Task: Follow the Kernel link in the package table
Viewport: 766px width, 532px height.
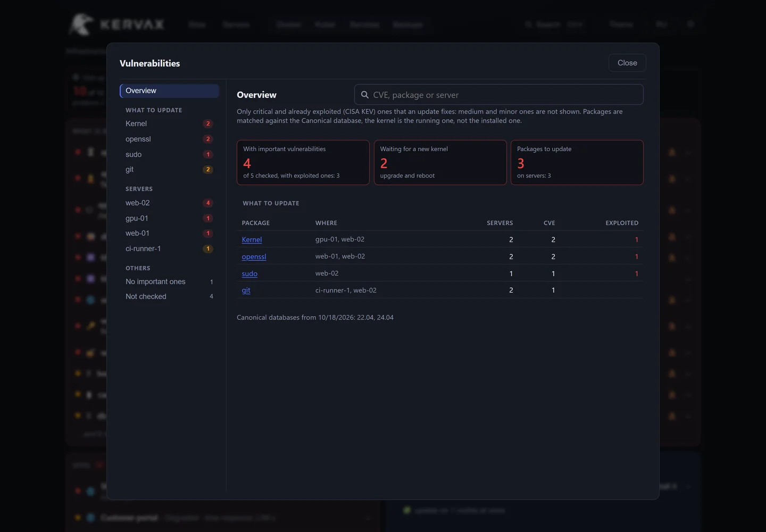Action: pyautogui.click(x=252, y=239)
